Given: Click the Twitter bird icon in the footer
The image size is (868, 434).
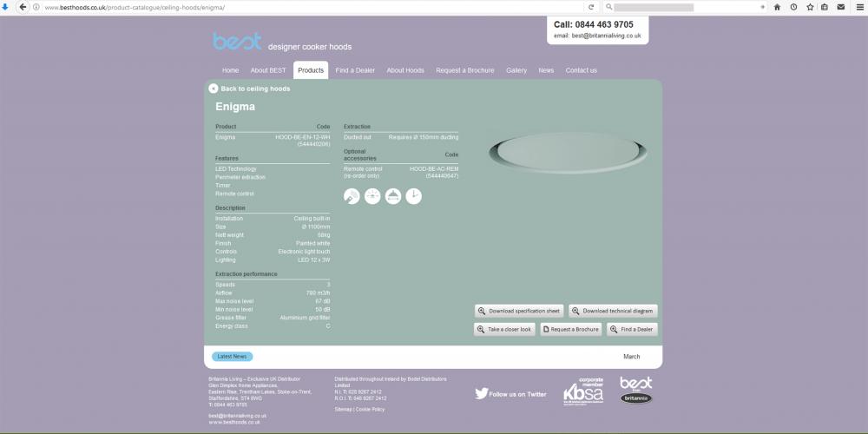Looking at the screenshot, I should (481, 393).
